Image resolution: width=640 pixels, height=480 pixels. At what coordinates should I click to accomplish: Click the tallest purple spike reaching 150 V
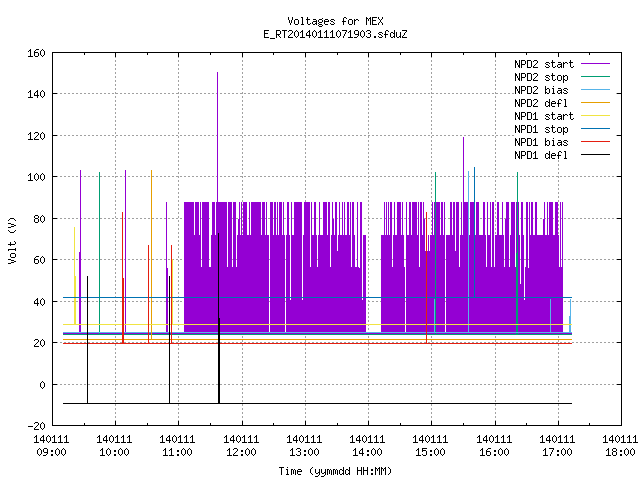[218, 137]
